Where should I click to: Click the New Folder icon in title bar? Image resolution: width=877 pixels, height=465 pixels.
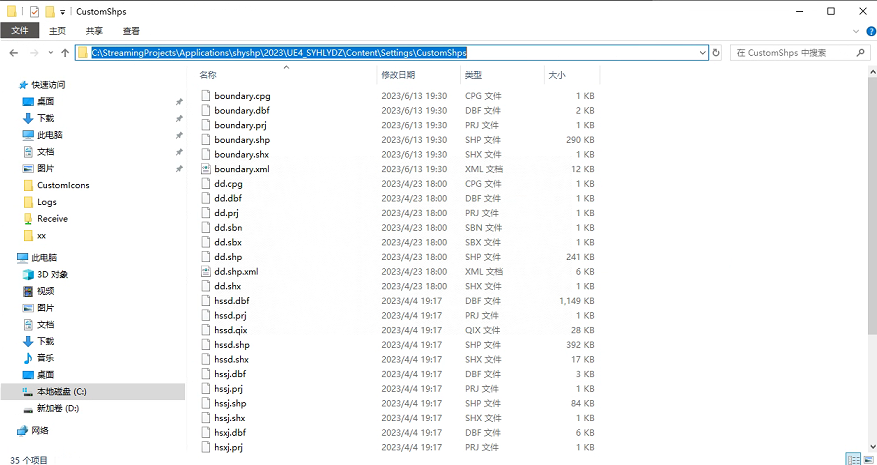pos(50,11)
